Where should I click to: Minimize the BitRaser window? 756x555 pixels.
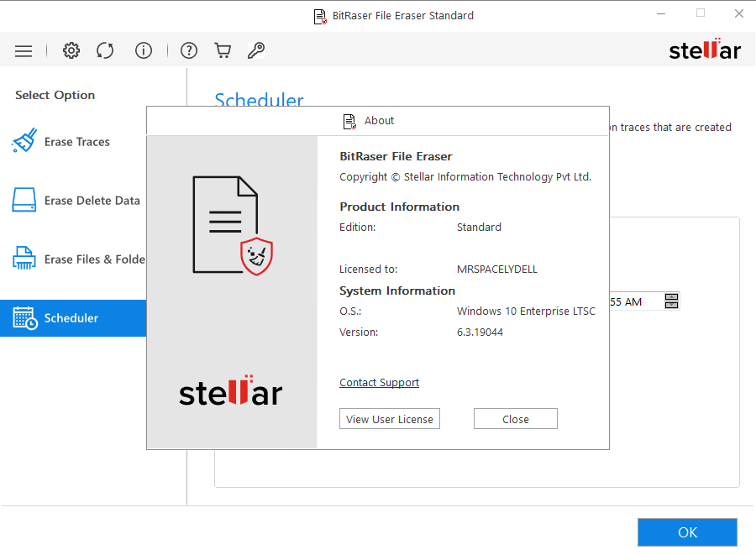[661, 14]
